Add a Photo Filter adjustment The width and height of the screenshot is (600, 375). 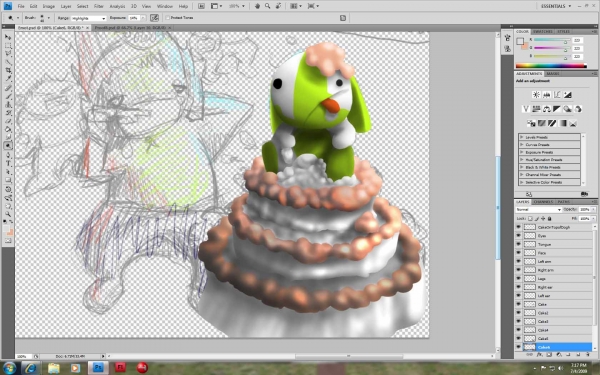567,109
